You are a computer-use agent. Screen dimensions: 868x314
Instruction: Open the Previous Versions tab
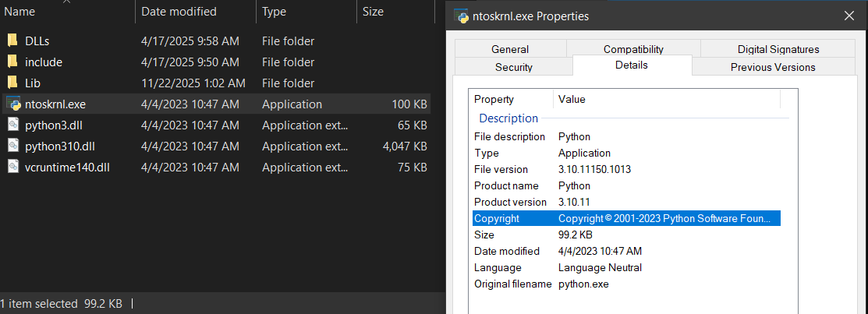pyautogui.click(x=773, y=67)
